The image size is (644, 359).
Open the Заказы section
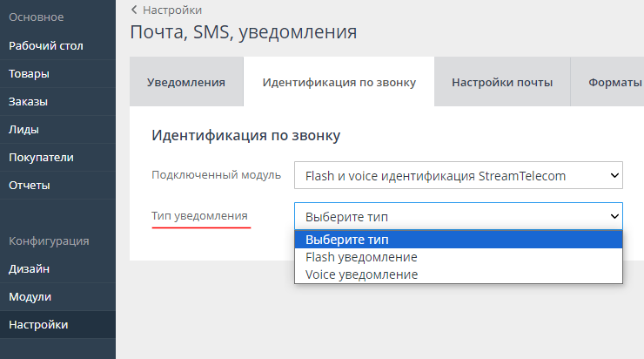pyautogui.click(x=28, y=101)
